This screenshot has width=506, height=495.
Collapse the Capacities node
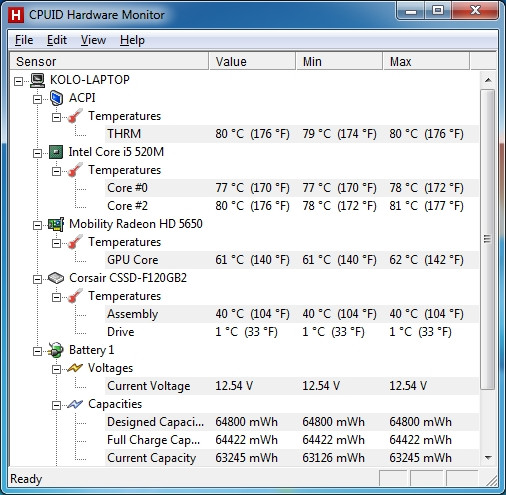(57, 405)
